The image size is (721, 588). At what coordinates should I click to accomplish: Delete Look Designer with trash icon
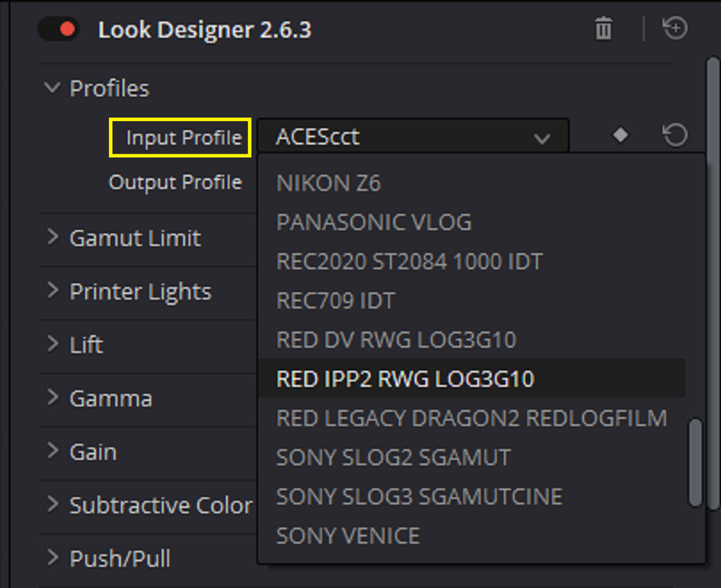[x=603, y=29]
